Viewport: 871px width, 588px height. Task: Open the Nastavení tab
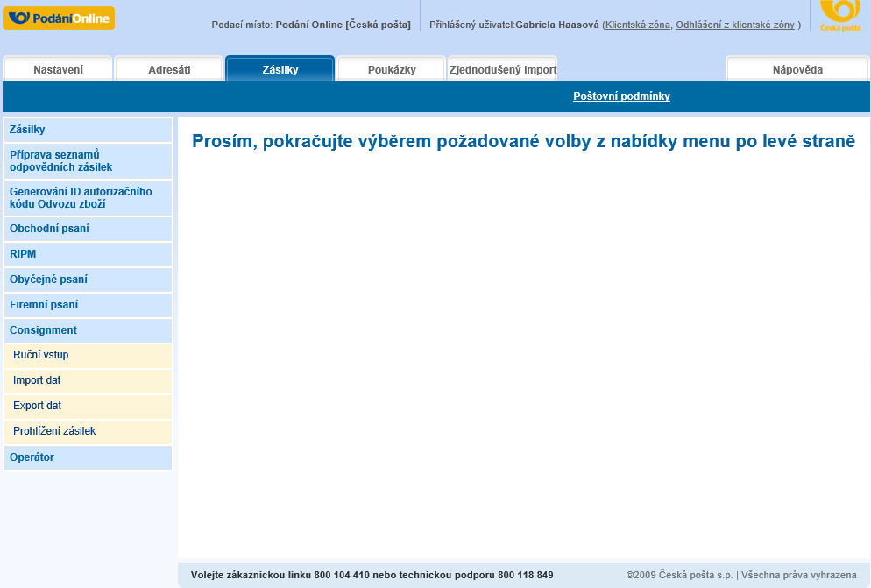pyautogui.click(x=58, y=69)
